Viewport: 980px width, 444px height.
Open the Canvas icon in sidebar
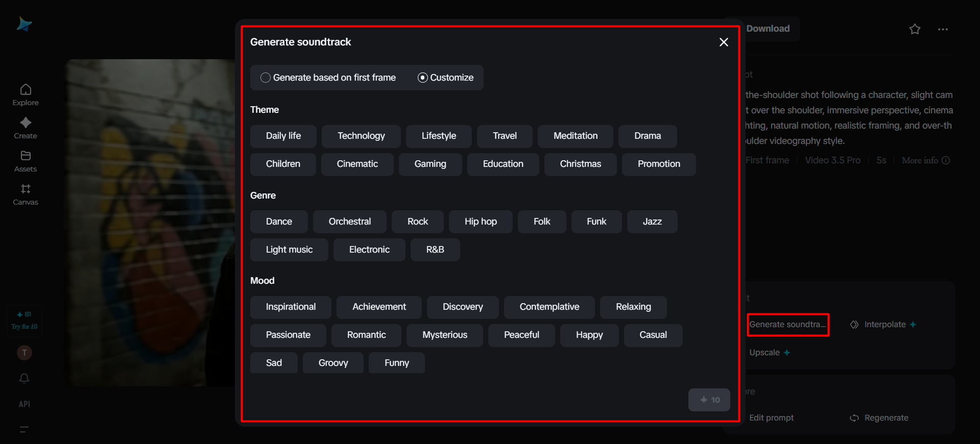26,189
